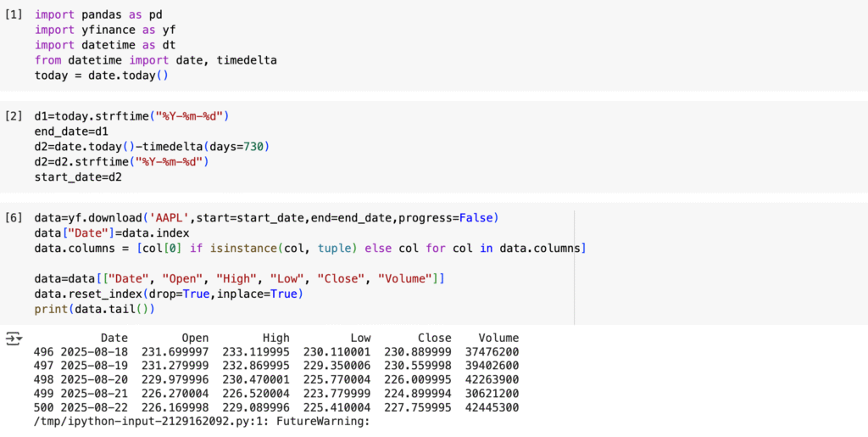Screen dimensions: 868x437
Task: Run cell marked [2]
Action: tap(14, 115)
